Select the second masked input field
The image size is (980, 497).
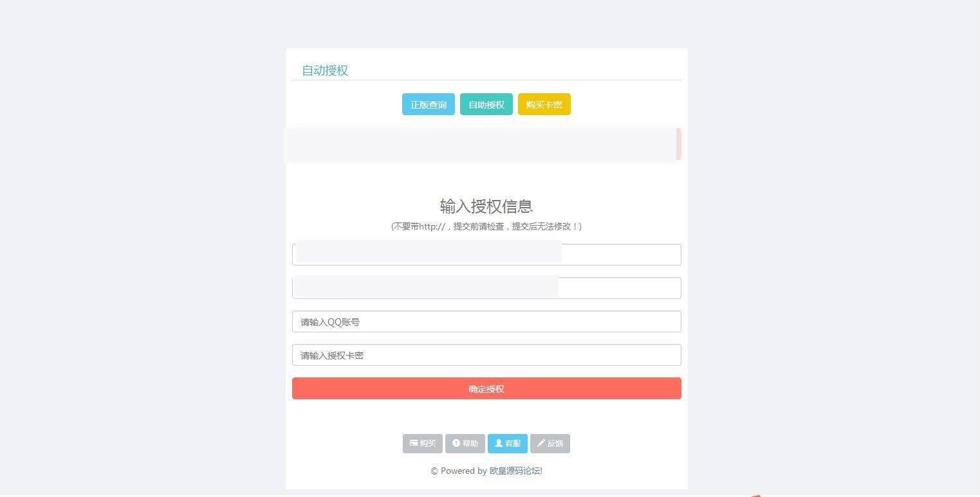(x=486, y=287)
